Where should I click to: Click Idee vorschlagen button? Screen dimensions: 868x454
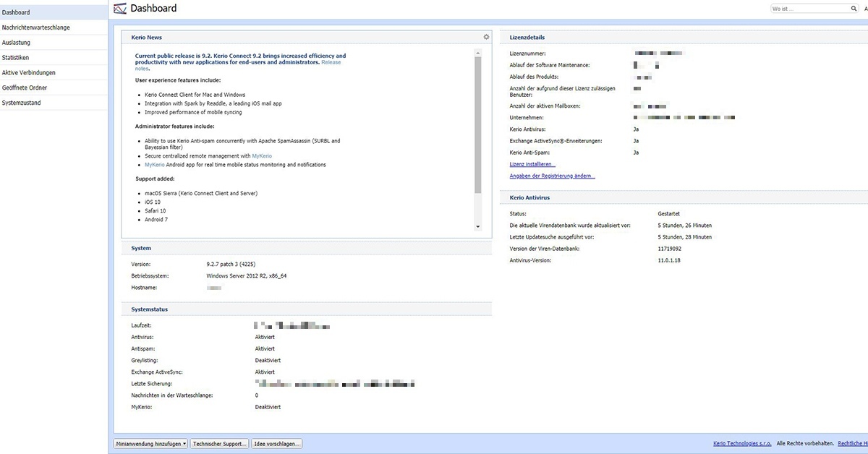(x=277, y=443)
